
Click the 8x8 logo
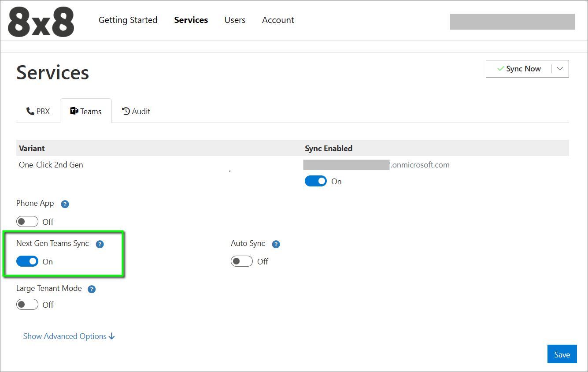pos(41,22)
